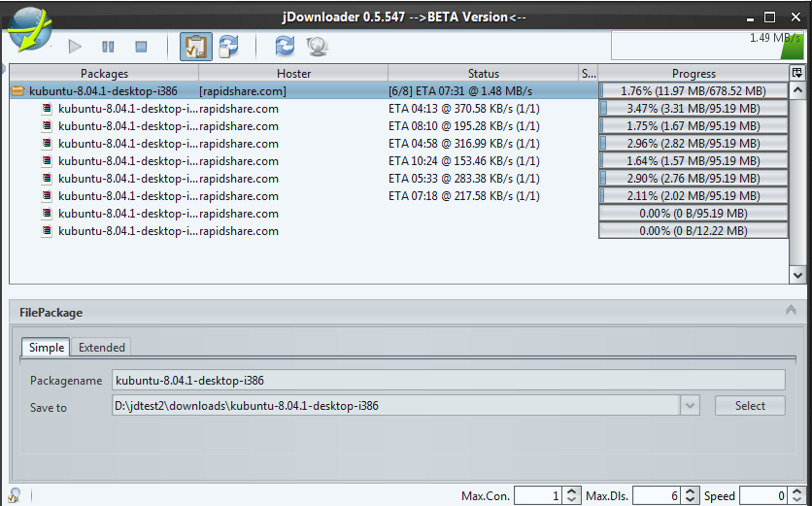Click archive icon of the 12.22 MB file row

48,231
